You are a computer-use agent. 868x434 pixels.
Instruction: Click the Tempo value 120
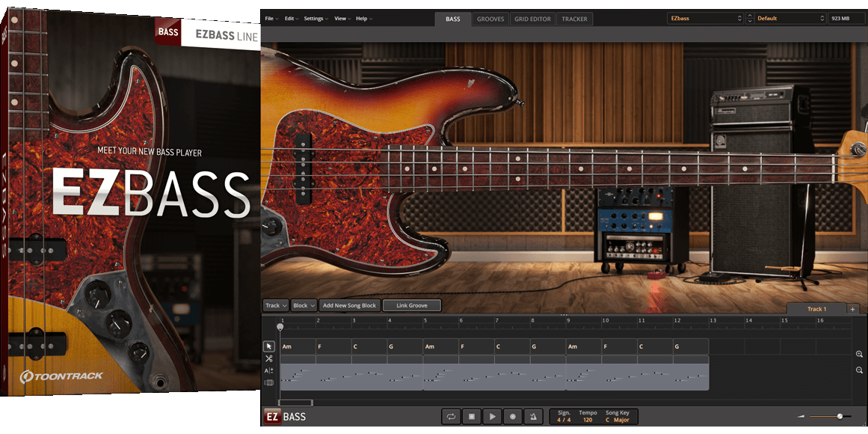(588, 420)
